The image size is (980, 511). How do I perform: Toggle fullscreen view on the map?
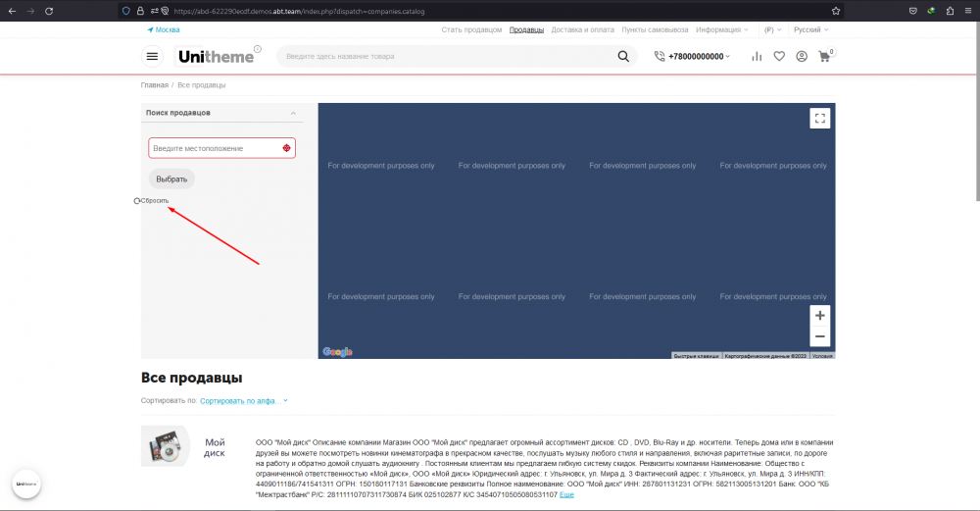pyautogui.click(x=820, y=119)
